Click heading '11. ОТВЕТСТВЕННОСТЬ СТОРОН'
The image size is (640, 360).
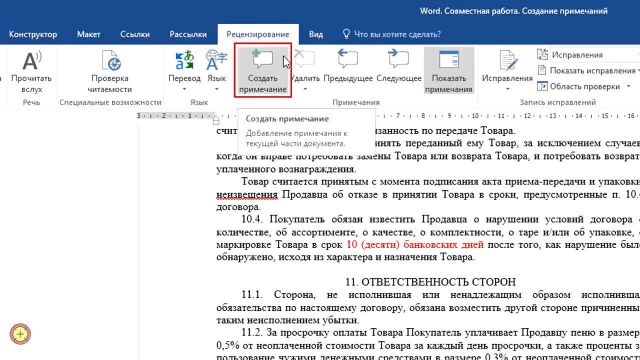pos(430,282)
